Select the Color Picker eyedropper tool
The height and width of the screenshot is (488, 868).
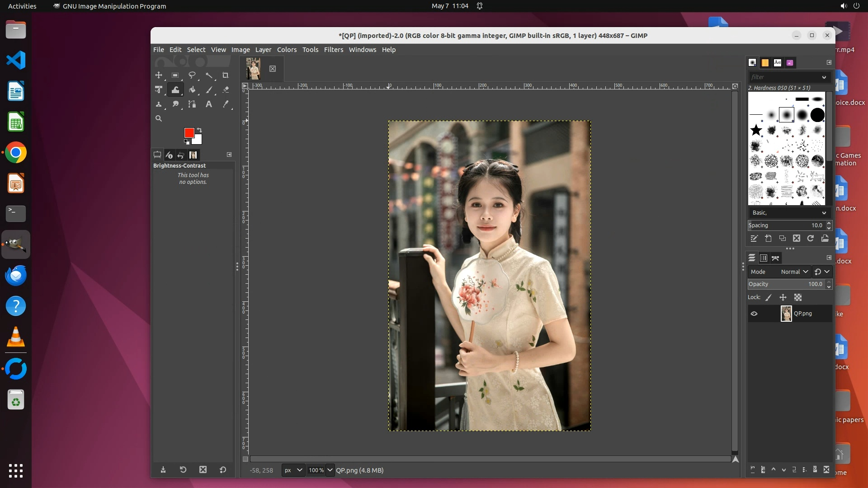coord(226,104)
